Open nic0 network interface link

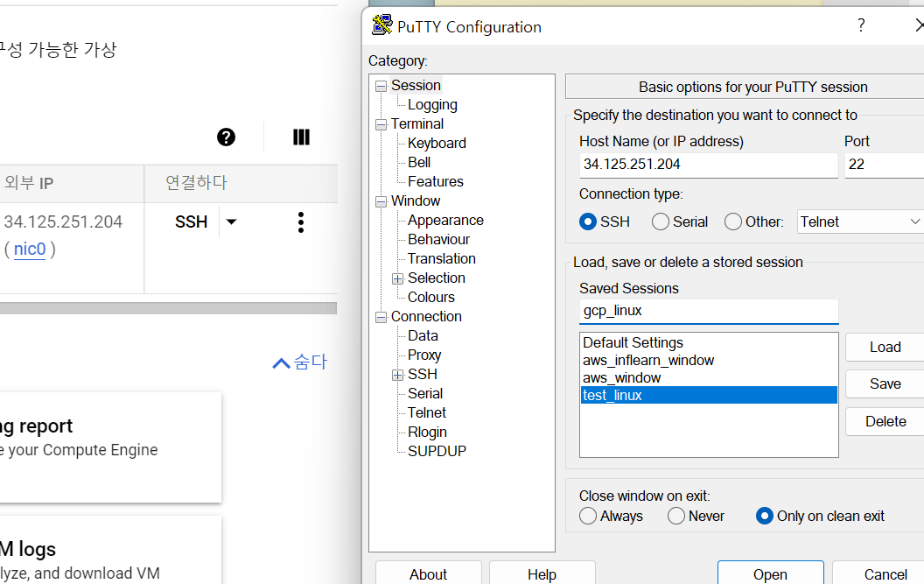(30, 250)
